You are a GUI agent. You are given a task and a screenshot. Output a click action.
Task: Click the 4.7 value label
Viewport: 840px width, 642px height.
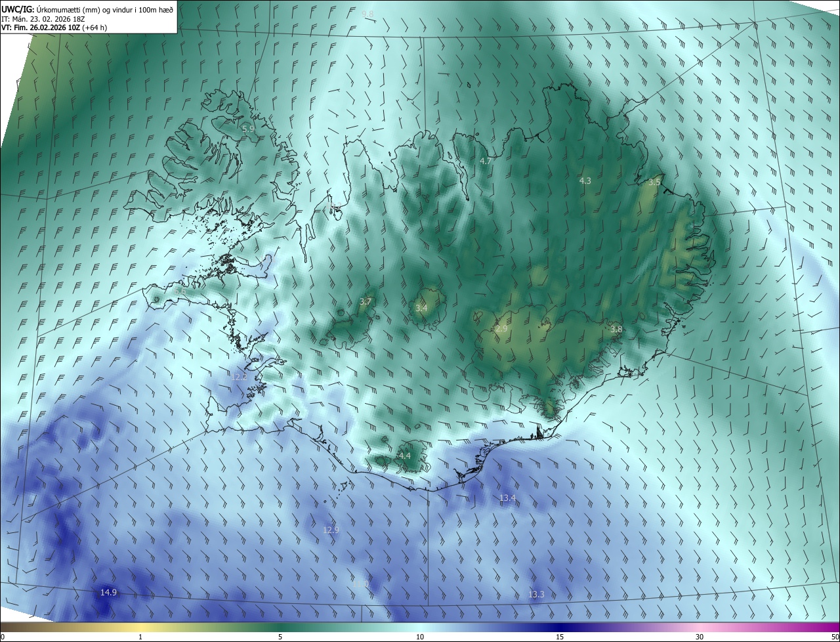pos(486,161)
